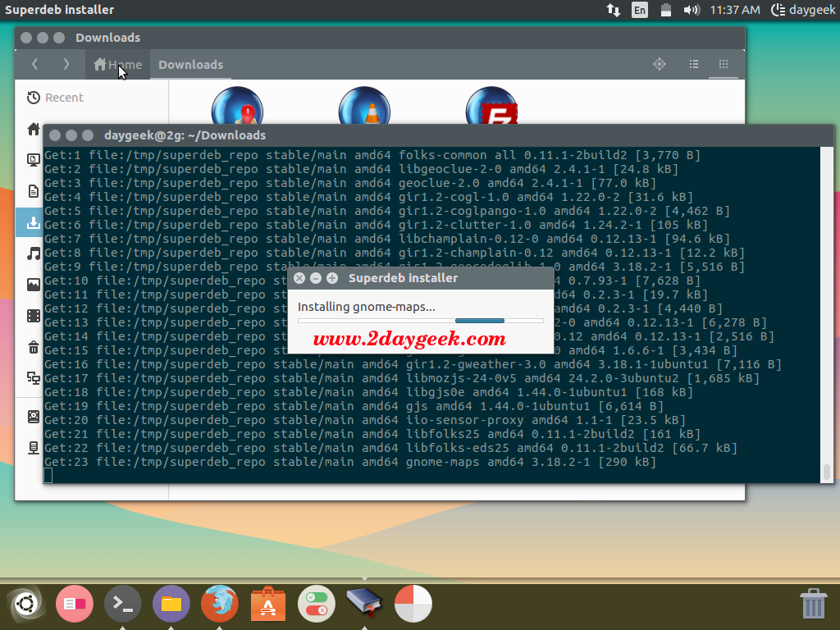Open battery indicator in top panel

pyautogui.click(x=666, y=10)
